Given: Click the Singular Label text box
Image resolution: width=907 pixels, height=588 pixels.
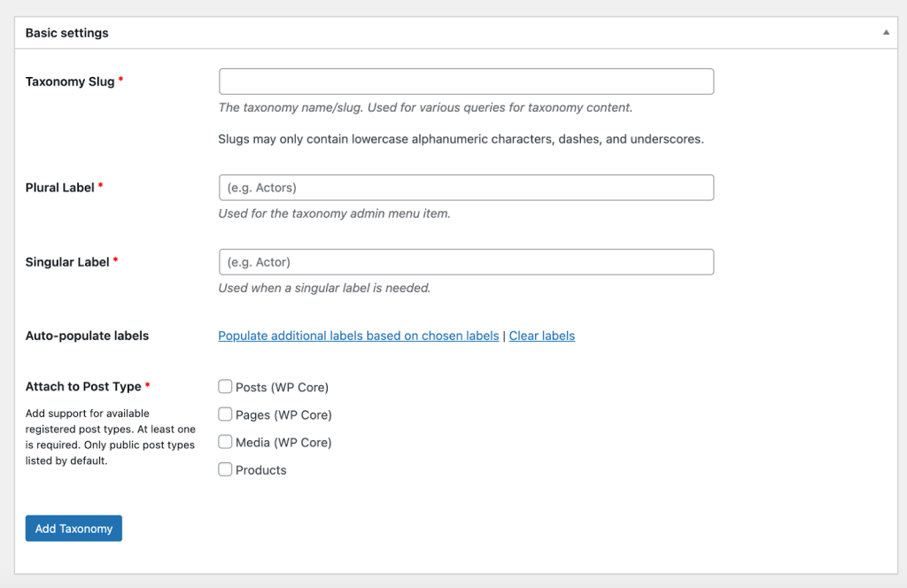Looking at the screenshot, I should tap(466, 261).
